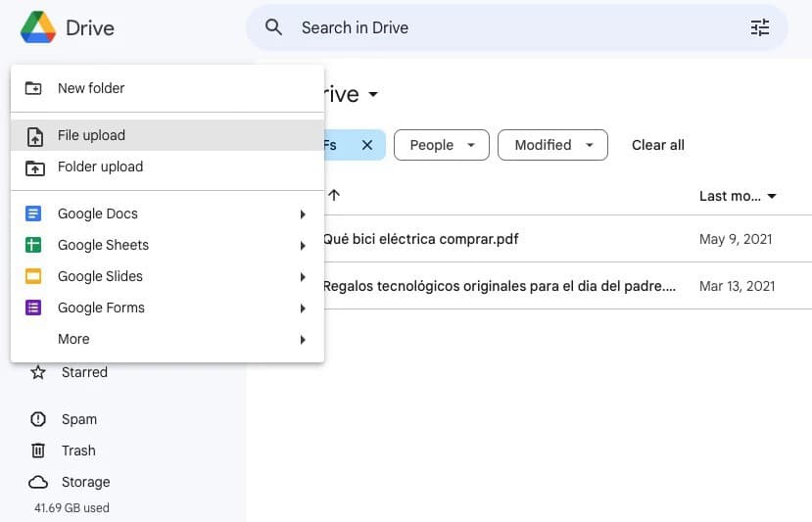Image resolution: width=812 pixels, height=522 pixels.
Task: Reverse sort direction with up arrow
Action: pyautogui.click(x=334, y=195)
